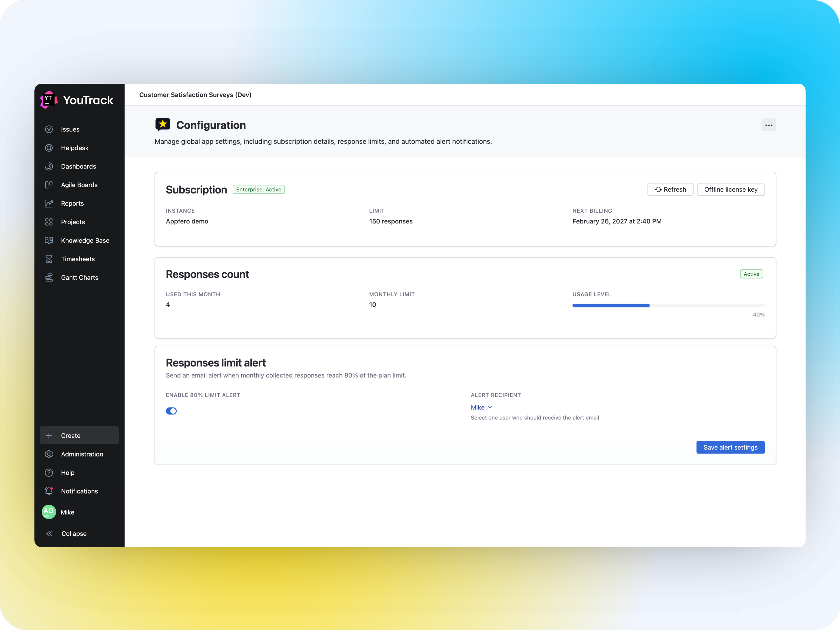The width and height of the screenshot is (840, 630).
Task: Open Timesheets hourglass icon
Action: [49, 259]
